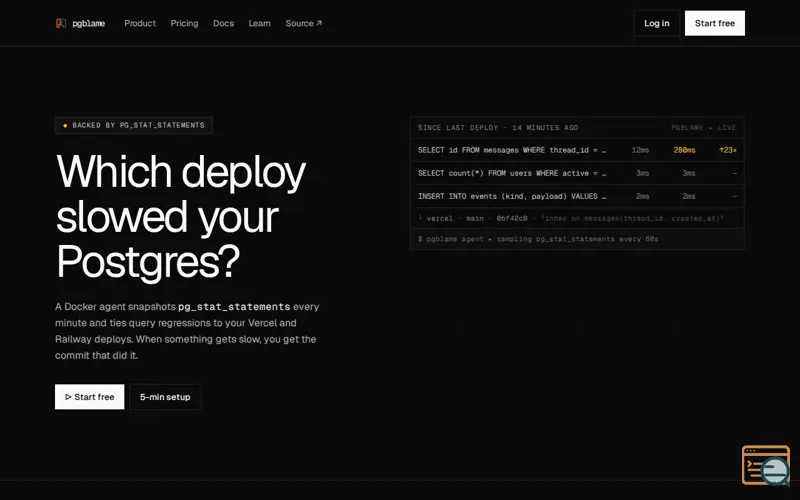
Task: Open the Source external link
Action: tap(304, 23)
